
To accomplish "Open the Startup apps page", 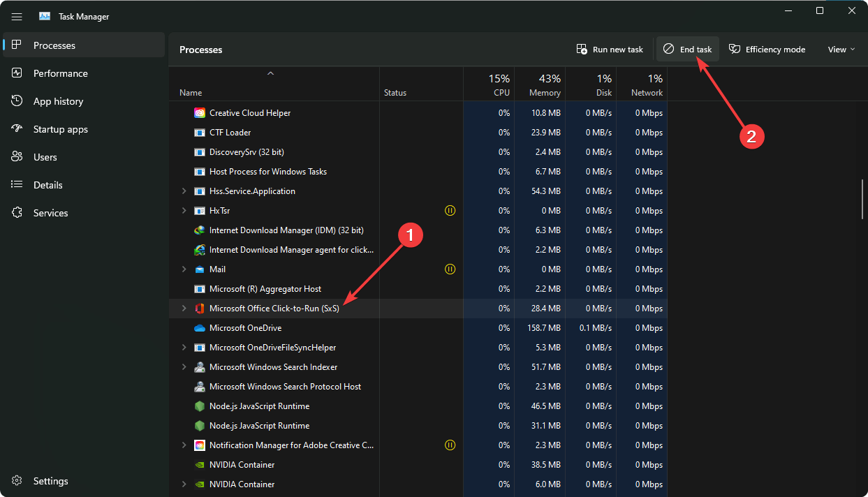I will tap(84, 129).
